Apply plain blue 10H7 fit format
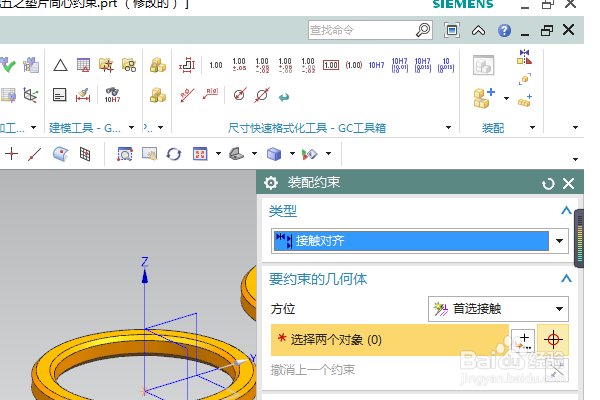The image size is (600, 400). (377, 65)
